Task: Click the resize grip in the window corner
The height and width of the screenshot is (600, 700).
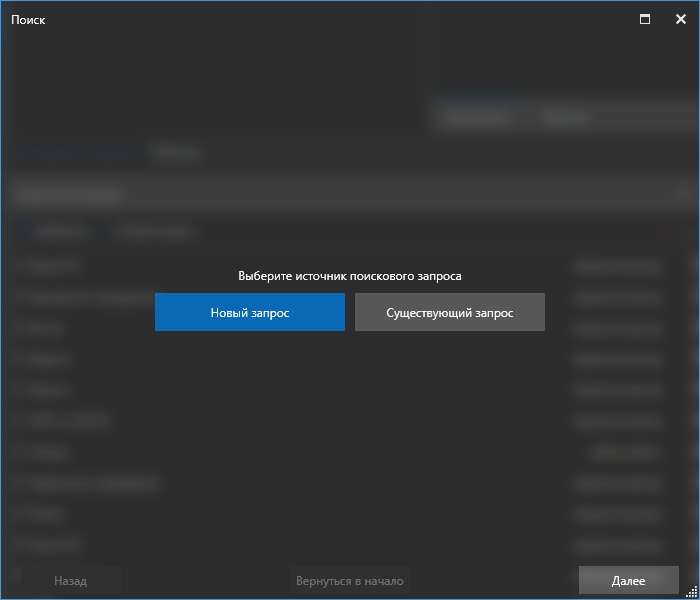Action: pyautogui.click(x=692, y=591)
